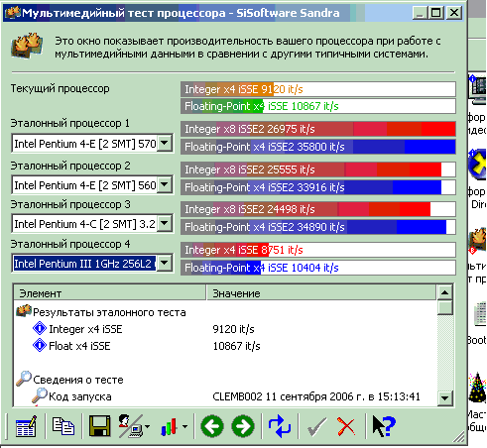Select the Float x4 iSSE result row

click(225, 346)
